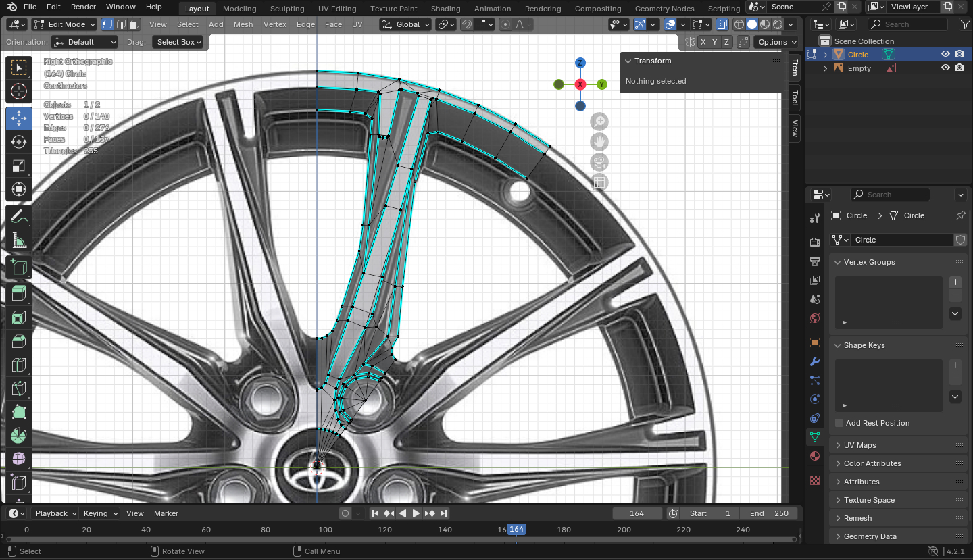Choose the Rotate tool in left toolbar
This screenshot has width=973, height=560.
pos(19,142)
